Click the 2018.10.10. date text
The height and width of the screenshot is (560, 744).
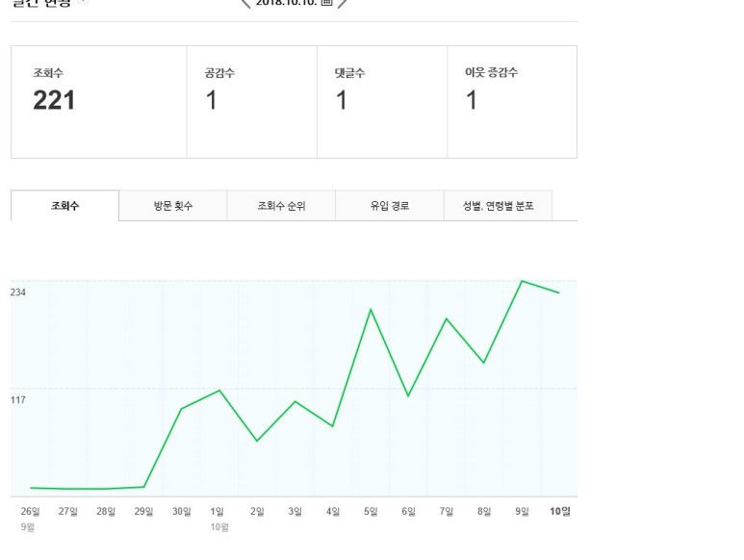(x=286, y=3)
